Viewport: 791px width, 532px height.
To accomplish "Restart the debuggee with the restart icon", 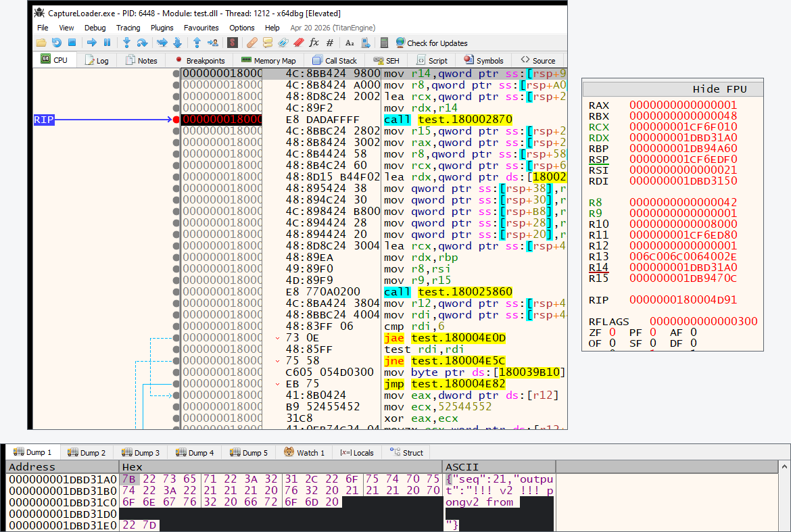I will 57,43.
